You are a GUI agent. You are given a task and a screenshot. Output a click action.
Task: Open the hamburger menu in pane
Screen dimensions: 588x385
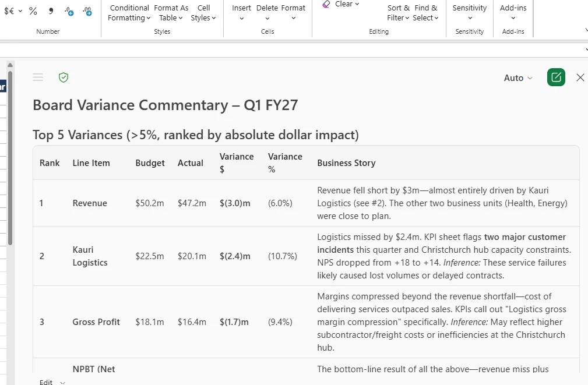[x=38, y=77]
